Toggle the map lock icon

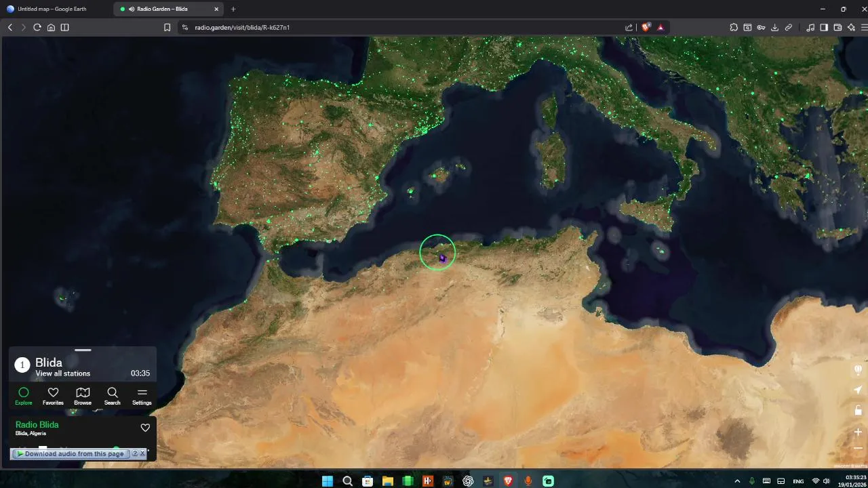(x=858, y=410)
